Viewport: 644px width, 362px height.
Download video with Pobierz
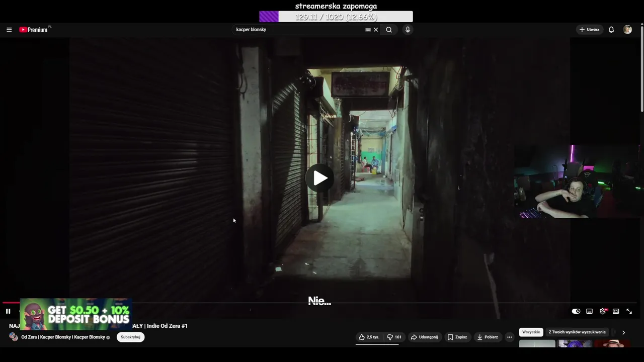[488, 337]
